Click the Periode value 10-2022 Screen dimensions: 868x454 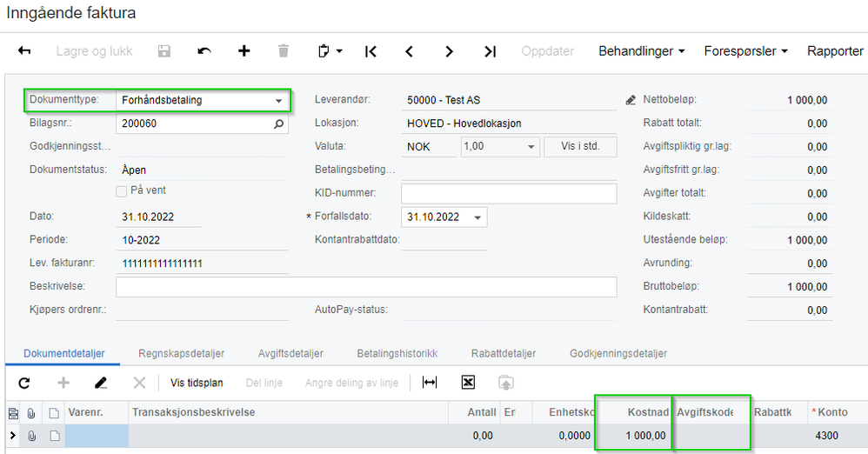[141, 240]
